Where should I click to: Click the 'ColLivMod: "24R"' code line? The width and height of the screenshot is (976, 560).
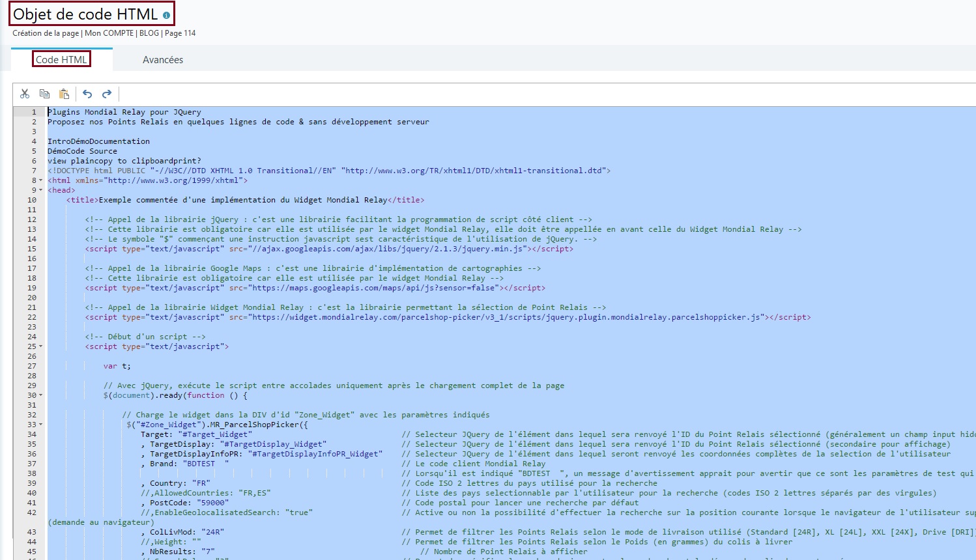[x=182, y=532]
